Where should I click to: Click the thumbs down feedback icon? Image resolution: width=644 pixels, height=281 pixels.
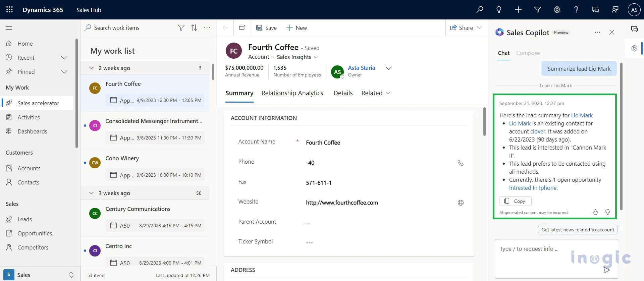tap(607, 212)
